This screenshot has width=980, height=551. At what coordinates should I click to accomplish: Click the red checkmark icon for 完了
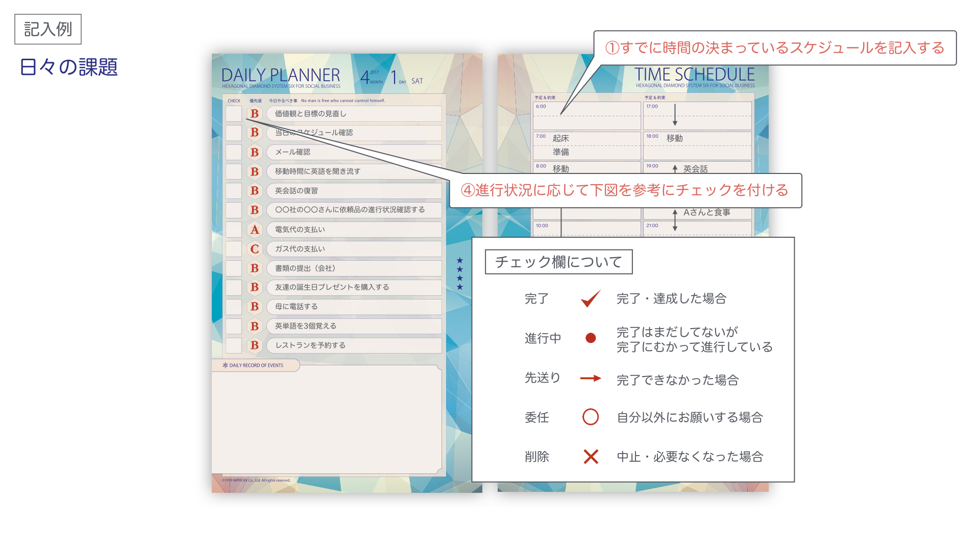591,298
